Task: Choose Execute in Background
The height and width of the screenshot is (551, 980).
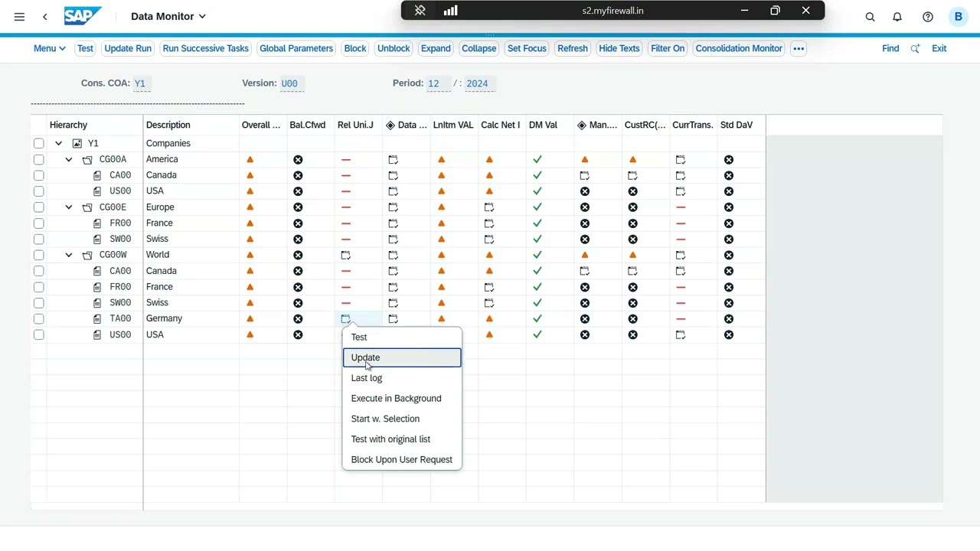Action: coord(402,398)
